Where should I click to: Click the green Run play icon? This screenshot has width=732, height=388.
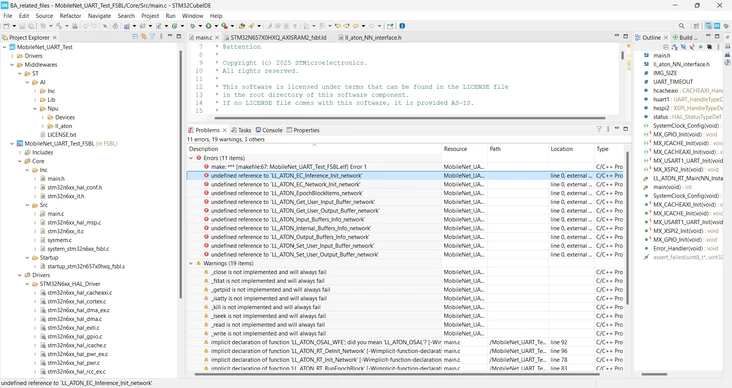pyautogui.click(x=208, y=26)
